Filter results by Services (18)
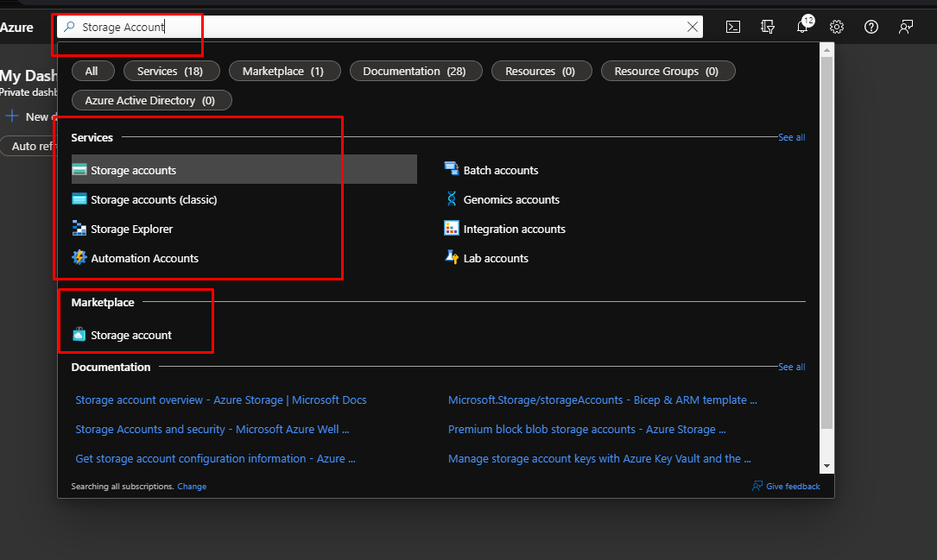 170,71
